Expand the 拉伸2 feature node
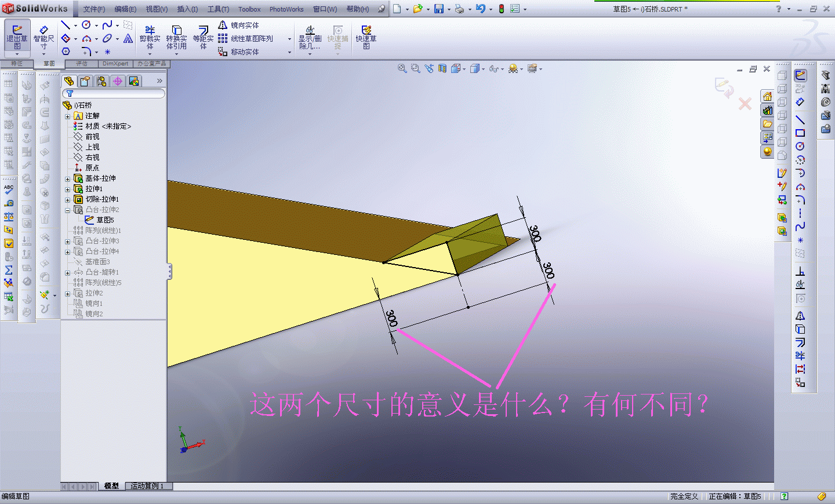Viewport: 835px width, 504px height. tap(67, 293)
